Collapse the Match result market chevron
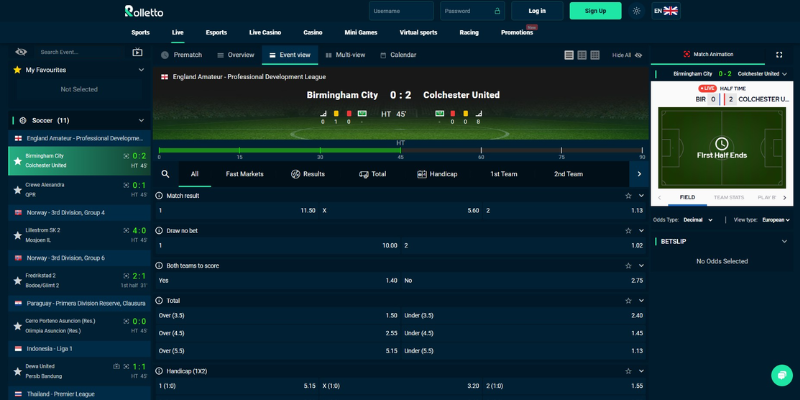Screen dimensions: 800x400 [x=641, y=195]
